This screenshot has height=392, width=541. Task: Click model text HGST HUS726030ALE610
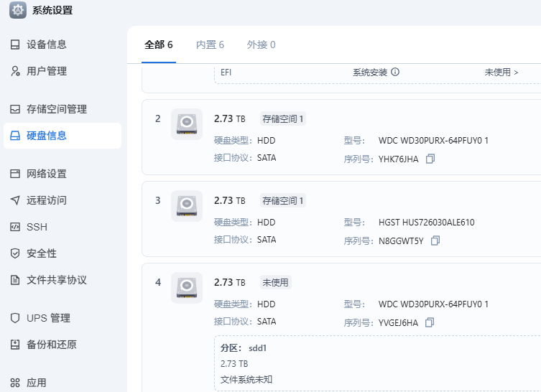click(x=427, y=223)
